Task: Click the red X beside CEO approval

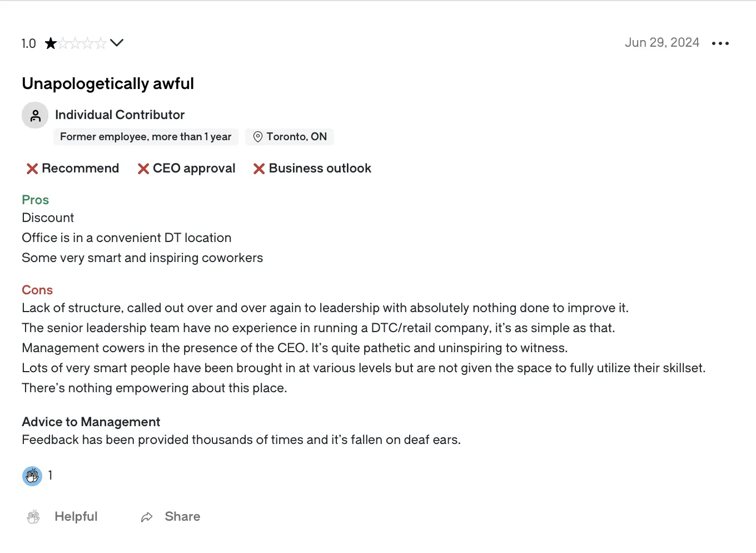Action: coord(143,169)
